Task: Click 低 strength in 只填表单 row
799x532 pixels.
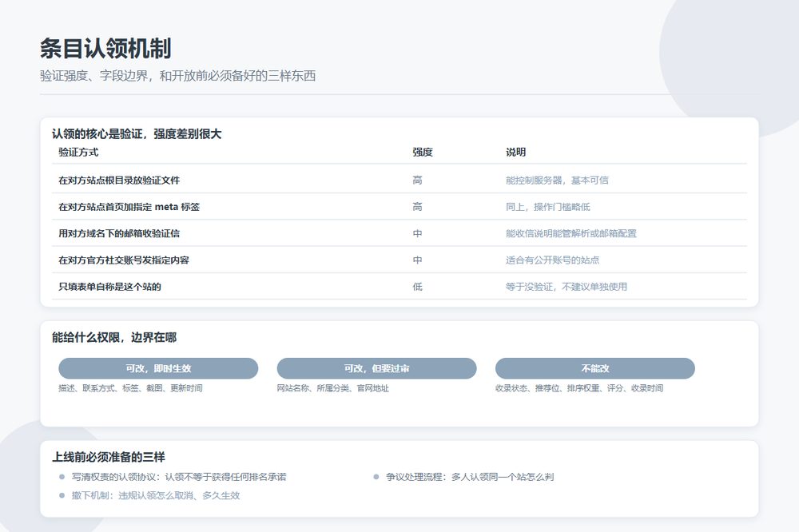Action: pos(417,287)
